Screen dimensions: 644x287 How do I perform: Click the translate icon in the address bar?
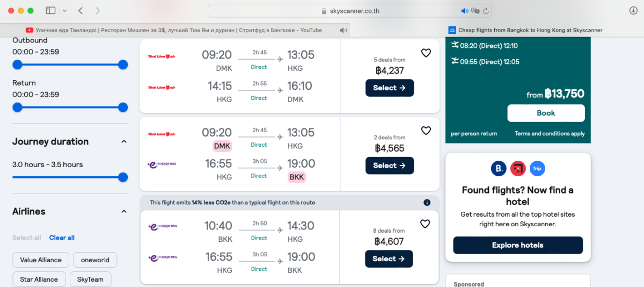coord(475,11)
